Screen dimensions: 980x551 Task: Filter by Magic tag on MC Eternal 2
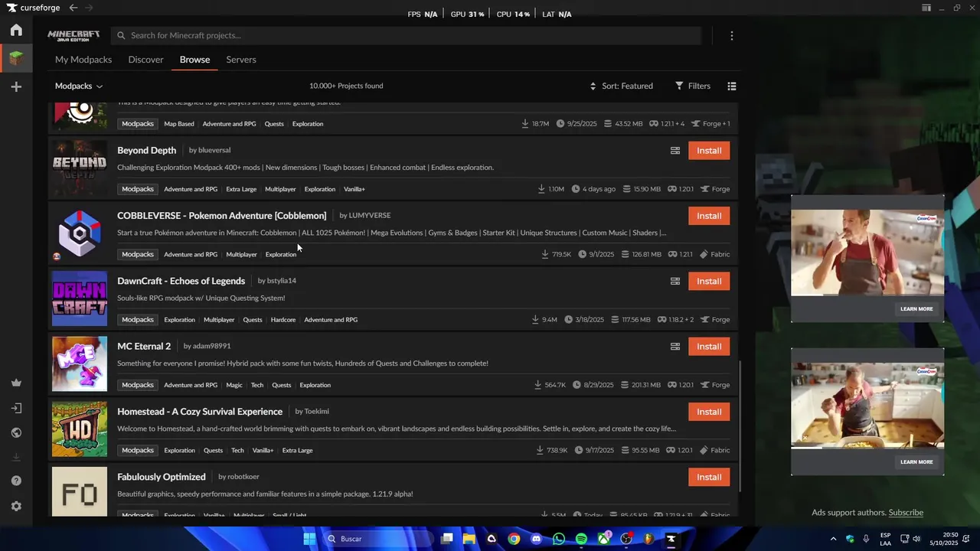234,385
